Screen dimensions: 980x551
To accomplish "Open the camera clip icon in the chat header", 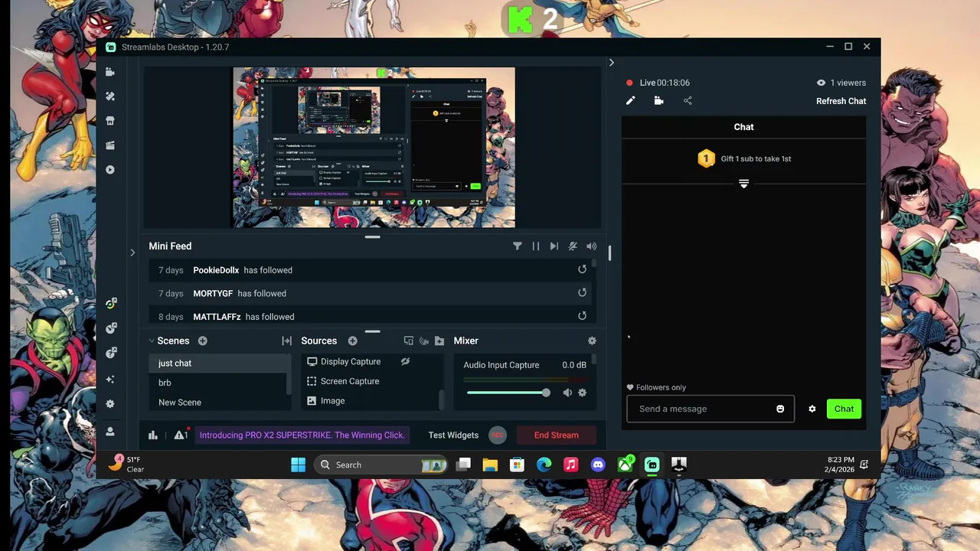I will [x=658, y=100].
